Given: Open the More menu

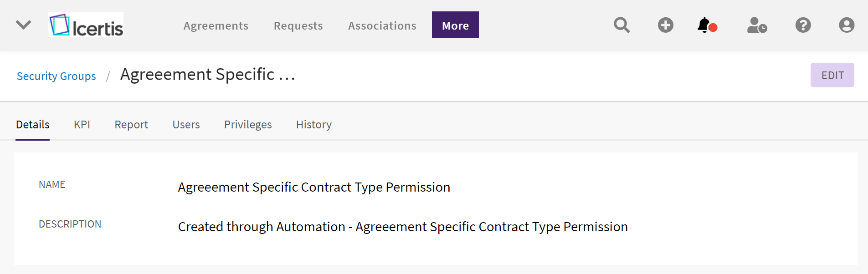Looking at the screenshot, I should [x=455, y=25].
